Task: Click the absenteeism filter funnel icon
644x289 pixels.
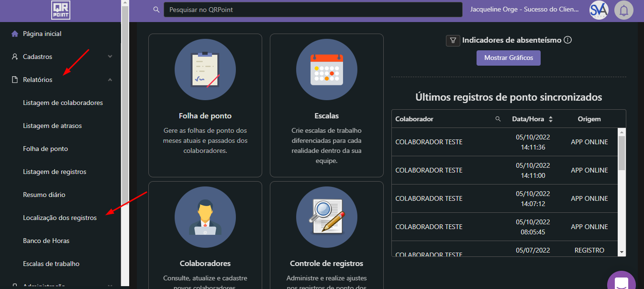Action: [453, 41]
